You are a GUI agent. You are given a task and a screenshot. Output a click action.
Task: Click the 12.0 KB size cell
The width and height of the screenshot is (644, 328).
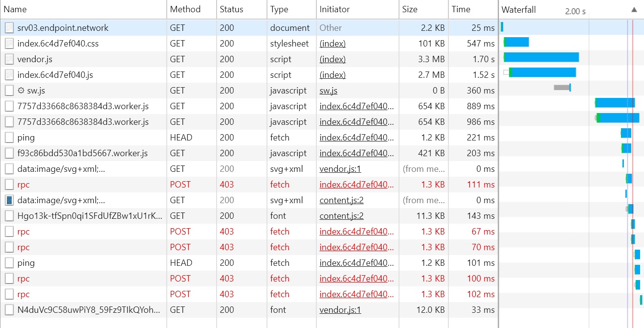point(423,310)
